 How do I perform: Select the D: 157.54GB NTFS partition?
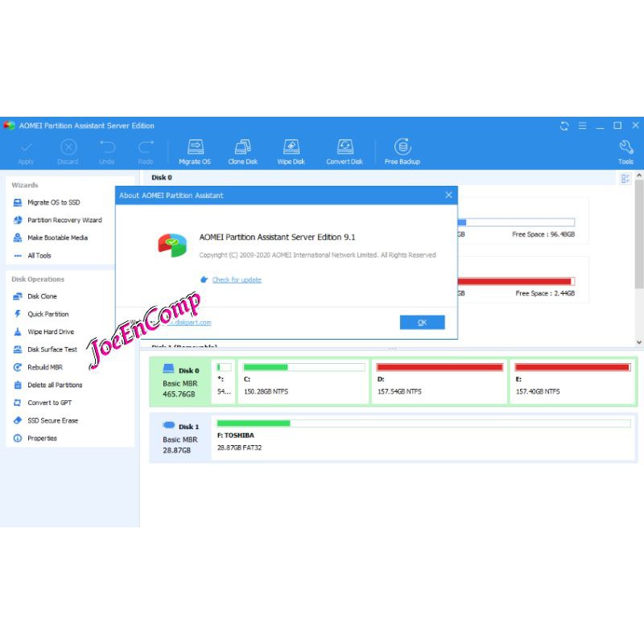[439, 382]
